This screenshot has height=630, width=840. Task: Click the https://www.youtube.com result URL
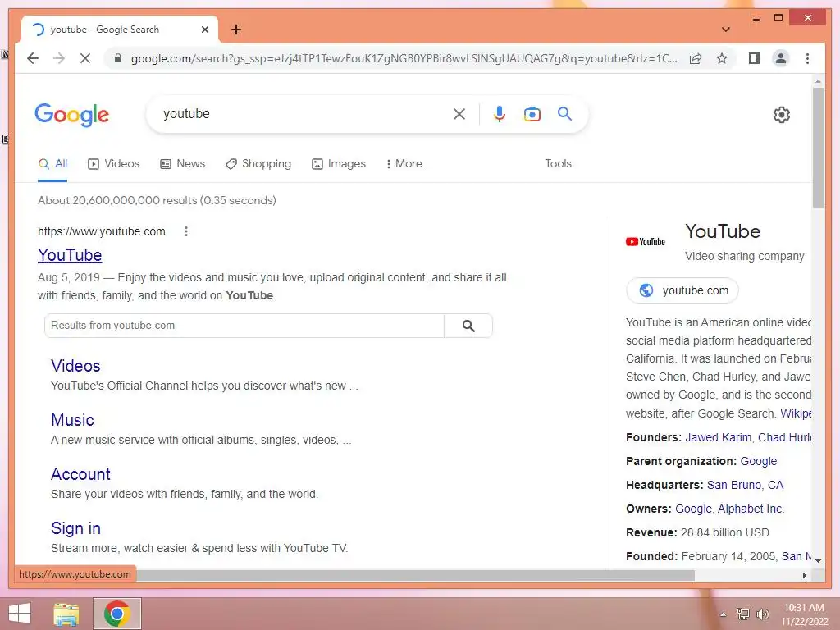(101, 231)
